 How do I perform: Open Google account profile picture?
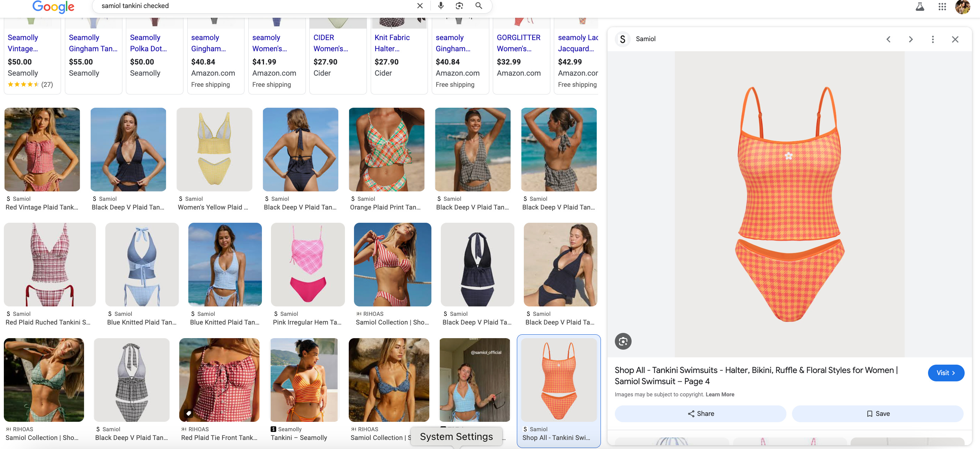click(x=963, y=7)
